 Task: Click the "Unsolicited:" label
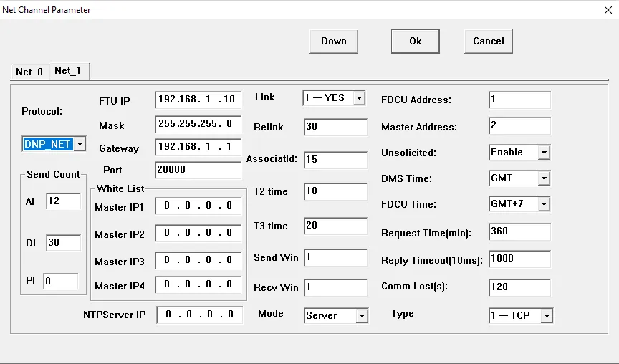408,153
